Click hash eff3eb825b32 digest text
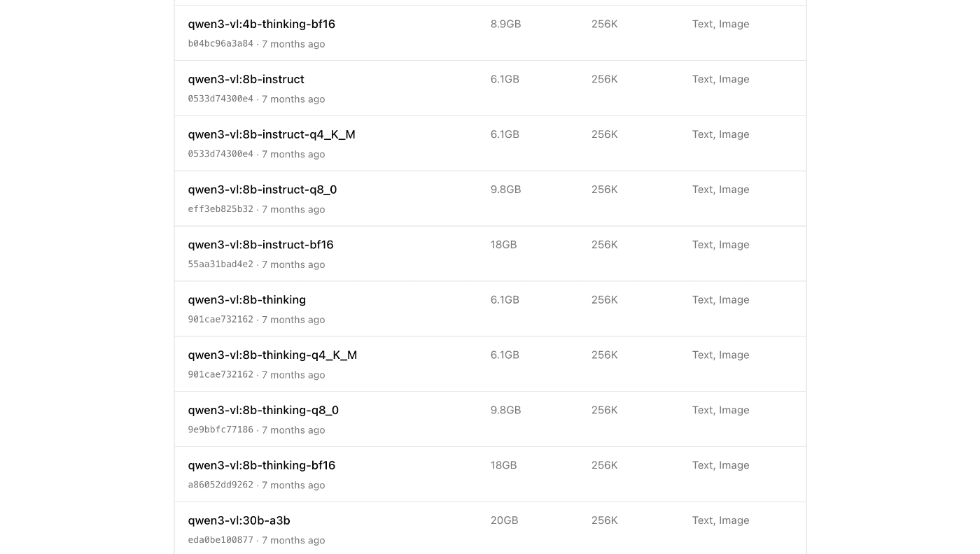 coord(220,209)
